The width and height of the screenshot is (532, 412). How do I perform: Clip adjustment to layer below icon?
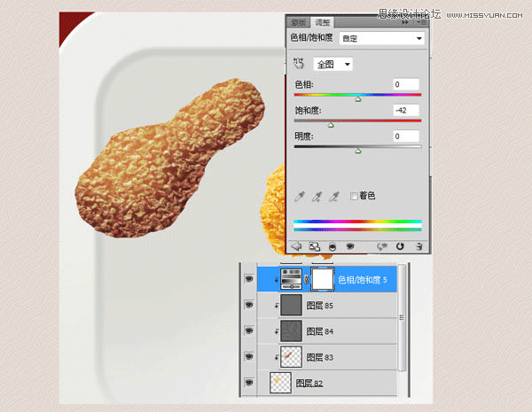(332, 247)
